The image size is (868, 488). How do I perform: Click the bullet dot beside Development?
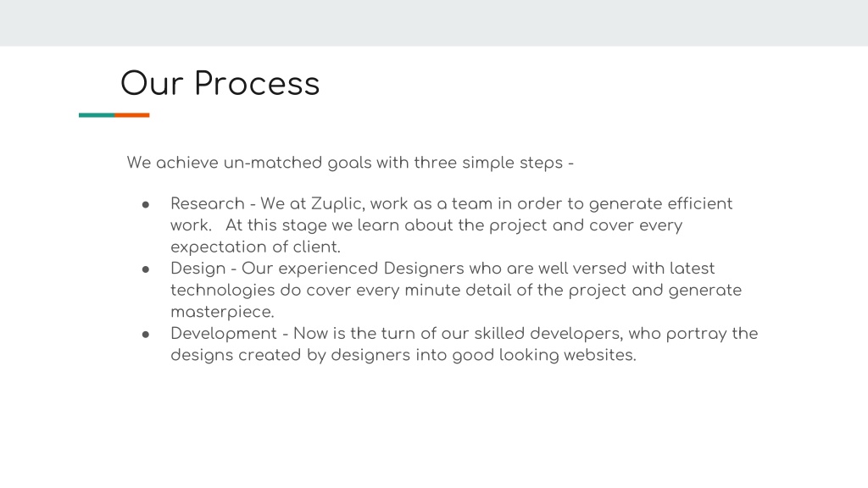pyautogui.click(x=146, y=334)
